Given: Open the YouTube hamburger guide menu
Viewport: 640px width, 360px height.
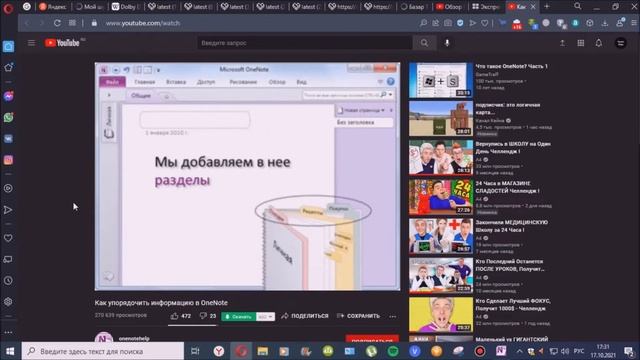Looking at the screenshot, I should click(x=31, y=42).
